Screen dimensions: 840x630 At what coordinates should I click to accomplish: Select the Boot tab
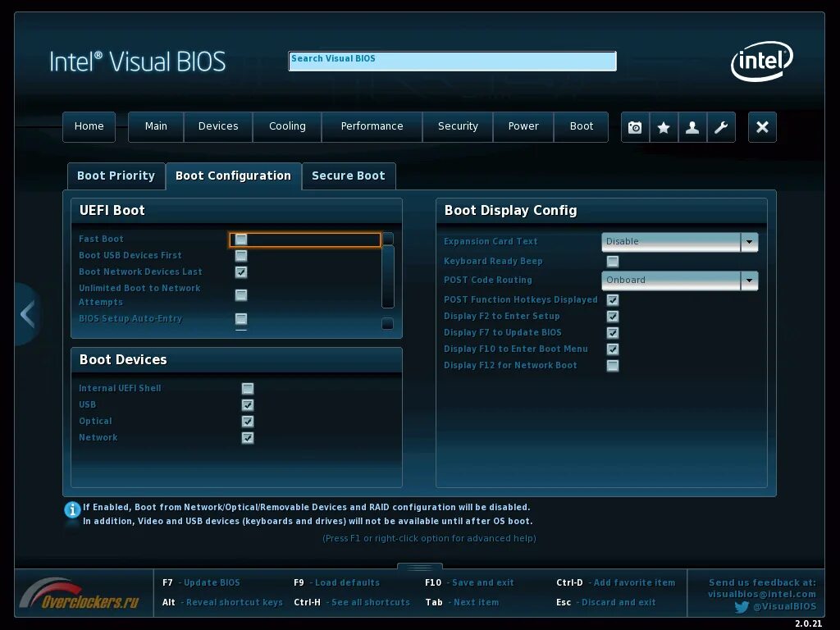582,127
